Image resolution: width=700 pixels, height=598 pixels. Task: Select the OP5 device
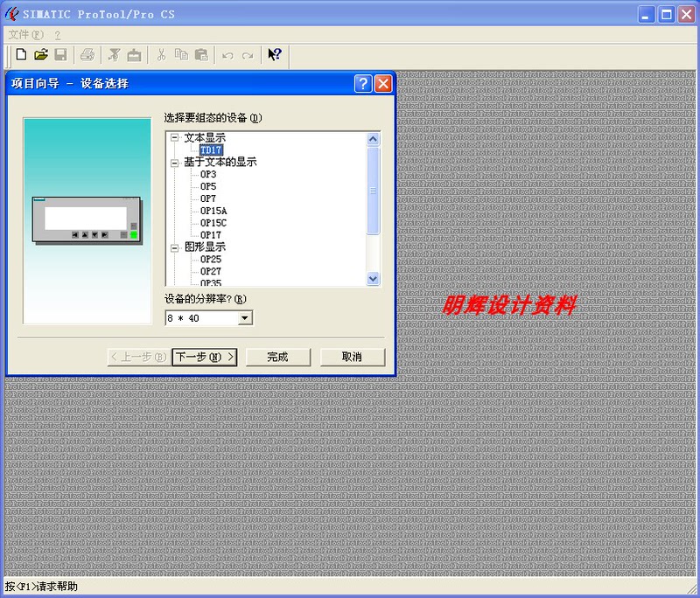pos(208,186)
